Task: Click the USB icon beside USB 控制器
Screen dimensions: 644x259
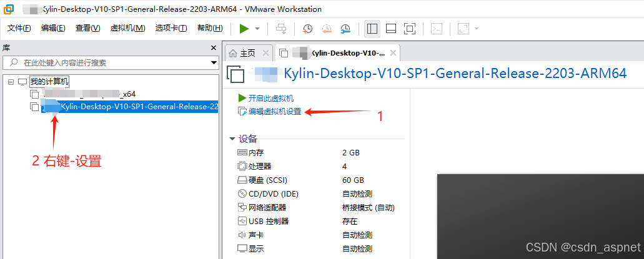Action: click(242, 221)
